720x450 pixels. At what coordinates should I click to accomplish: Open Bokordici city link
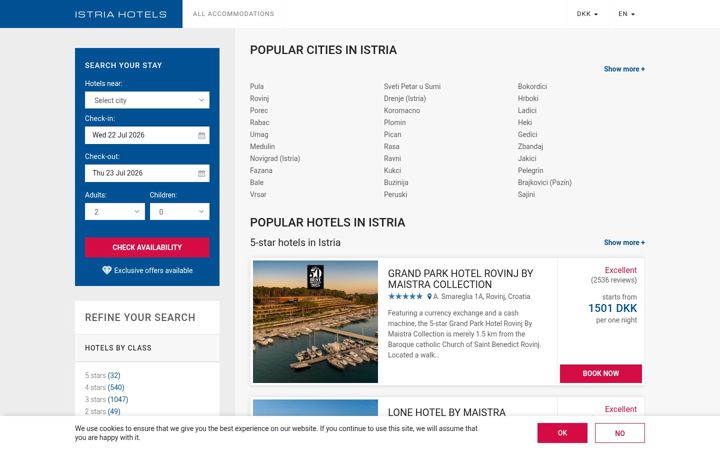[x=532, y=86]
